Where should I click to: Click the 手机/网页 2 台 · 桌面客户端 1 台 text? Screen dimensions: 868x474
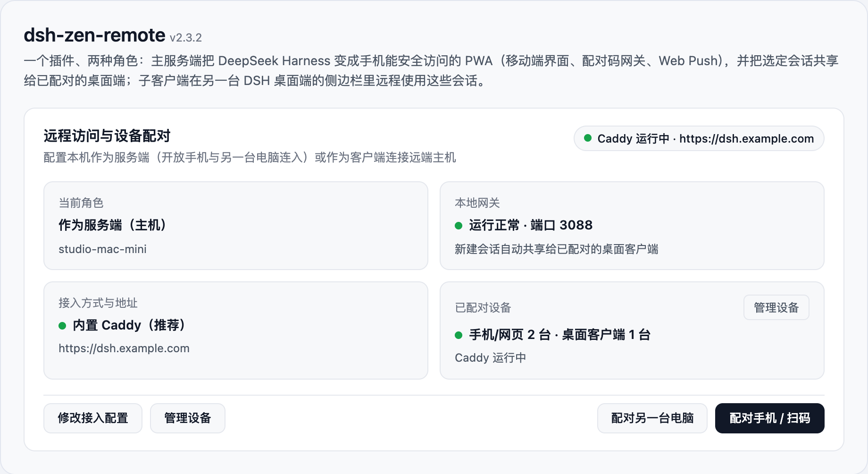560,335
